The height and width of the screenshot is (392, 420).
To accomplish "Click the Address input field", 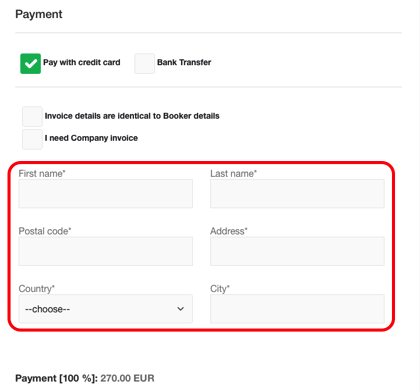I will (x=297, y=251).
